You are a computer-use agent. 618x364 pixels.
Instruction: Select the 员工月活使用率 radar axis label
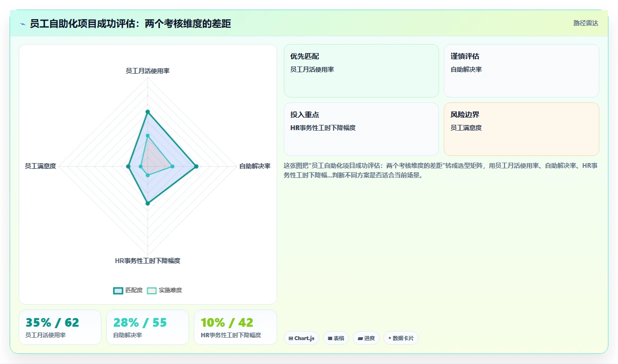147,71
